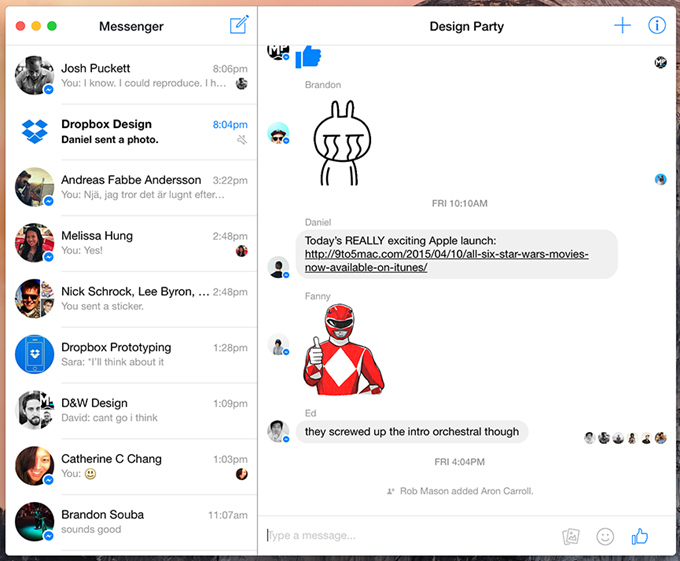Click the Red Ranger sticker from Fanny
This screenshot has width=680, height=561.
(343, 349)
